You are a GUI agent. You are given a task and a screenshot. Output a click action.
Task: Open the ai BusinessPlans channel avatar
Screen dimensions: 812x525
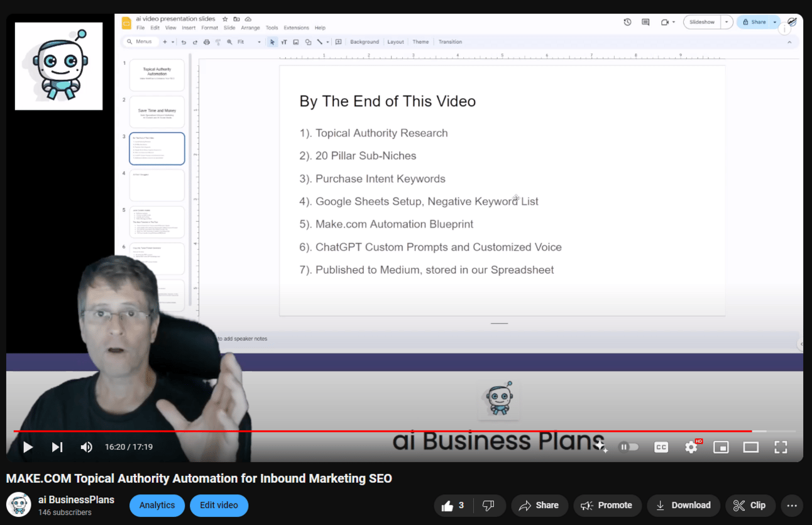click(x=19, y=506)
